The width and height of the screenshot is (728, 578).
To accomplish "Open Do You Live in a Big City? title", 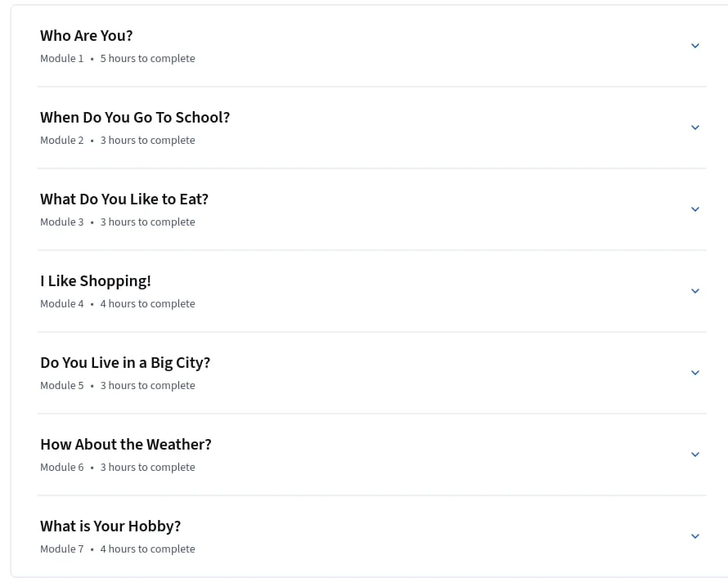I will (x=125, y=363).
